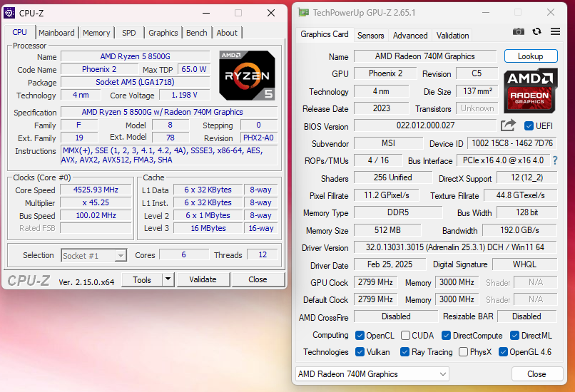This screenshot has height=392, width=575.
Task: Click the GPU-Z refresh icon
Action: pyautogui.click(x=537, y=31)
